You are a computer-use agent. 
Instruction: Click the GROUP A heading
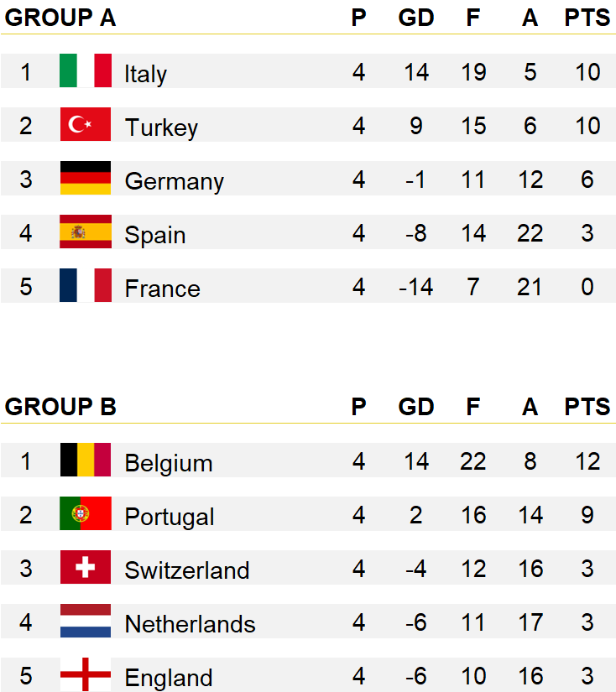click(x=60, y=18)
